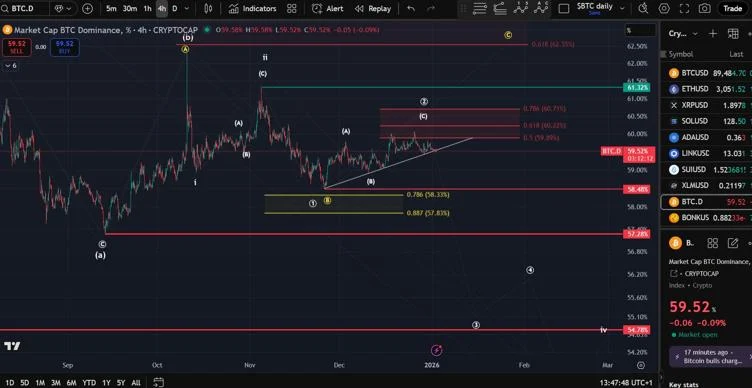The height and width of the screenshot is (388, 752).
Task: Click the compare or add symbol plus icon
Action: (x=88, y=9)
